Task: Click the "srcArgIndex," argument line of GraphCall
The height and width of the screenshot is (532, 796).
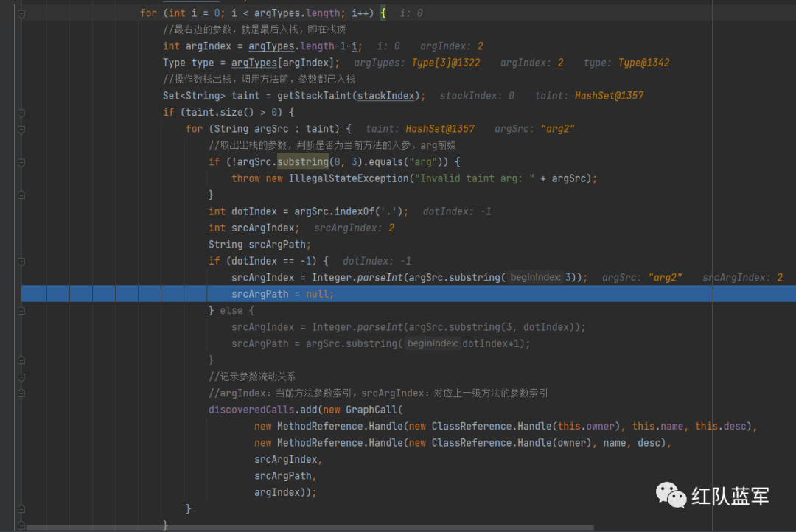Action: (x=288, y=459)
